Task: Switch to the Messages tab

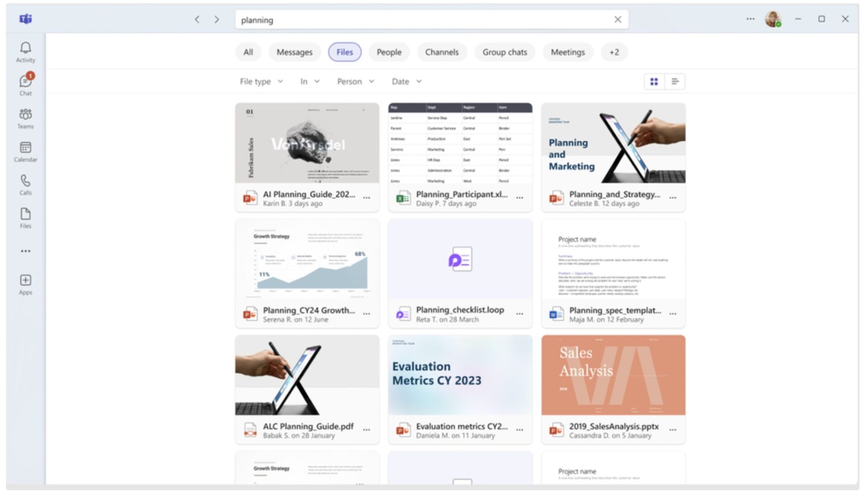Action: tap(294, 52)
